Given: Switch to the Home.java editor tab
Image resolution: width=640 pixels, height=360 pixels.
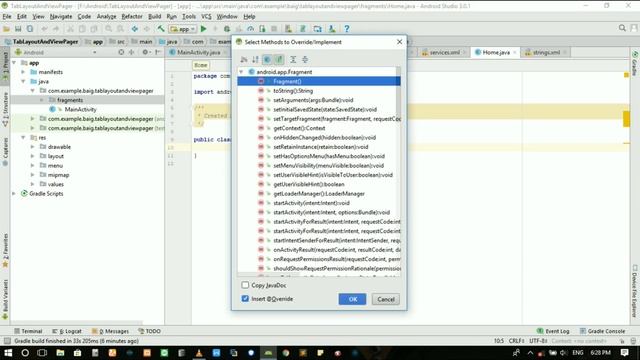Looking at the screenshot, I should point(496,52).
